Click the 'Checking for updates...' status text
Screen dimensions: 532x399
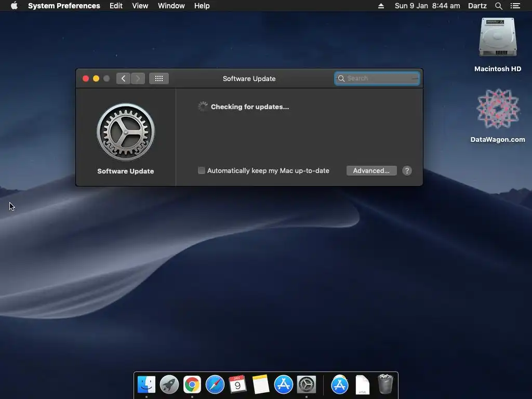click(x=250, y=107)
